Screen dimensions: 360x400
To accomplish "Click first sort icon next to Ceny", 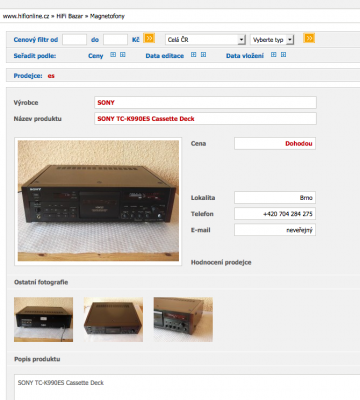I will pyautogui.click(x=113, y=55).
